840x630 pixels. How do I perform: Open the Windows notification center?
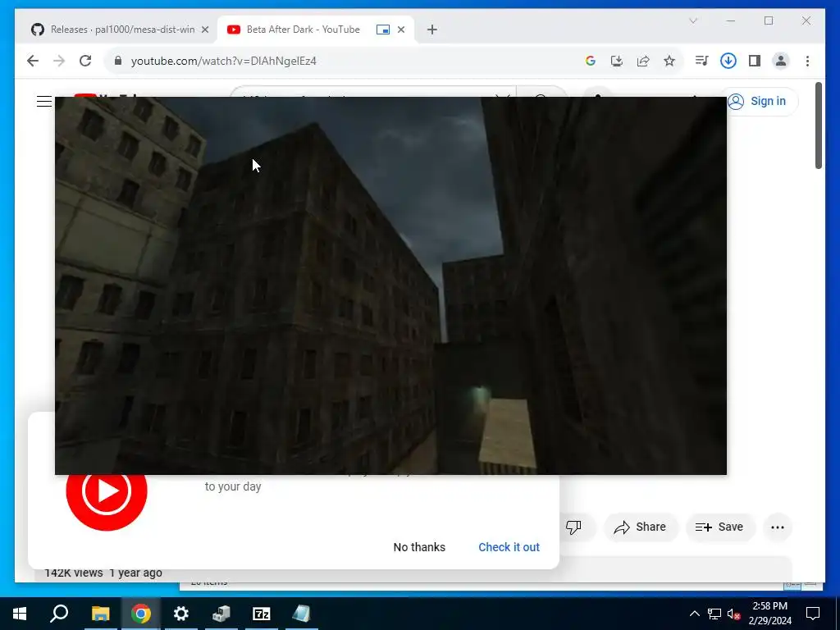pos(813,614)
